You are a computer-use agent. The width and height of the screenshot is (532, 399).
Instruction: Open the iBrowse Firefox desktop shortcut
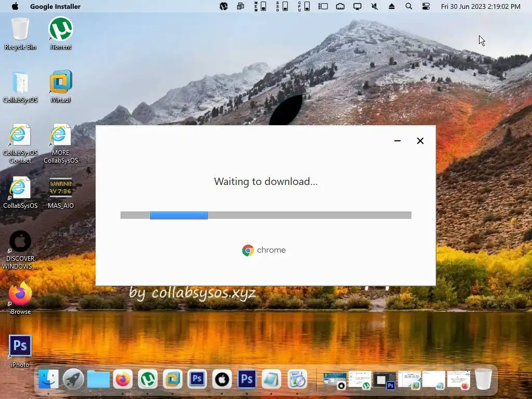[x=20, y=298]
